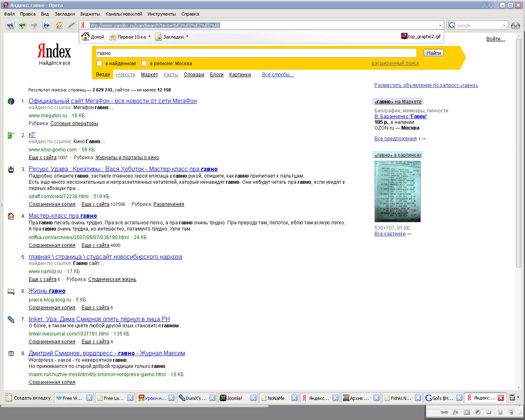Viewport: 525px width, 420px height.
Task: Open the Все картинки link
Action: [x=390, y=234]
